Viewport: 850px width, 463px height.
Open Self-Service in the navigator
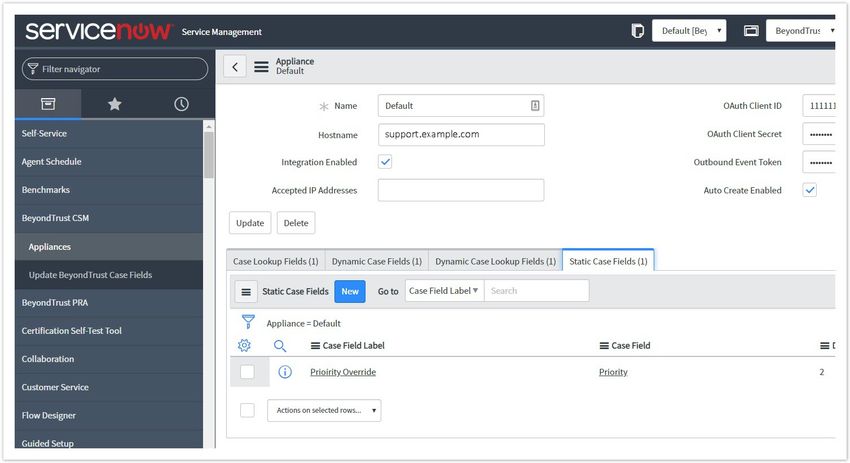(108, 133)
